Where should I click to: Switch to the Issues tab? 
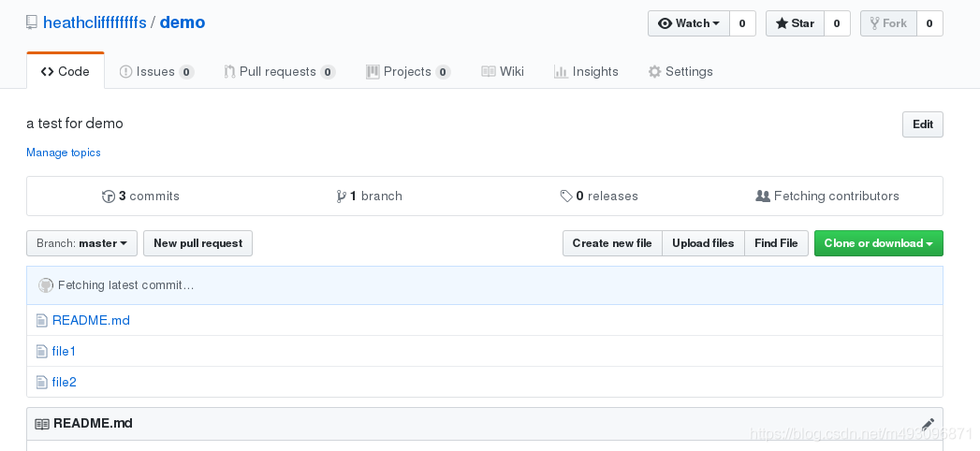(156, 72)
